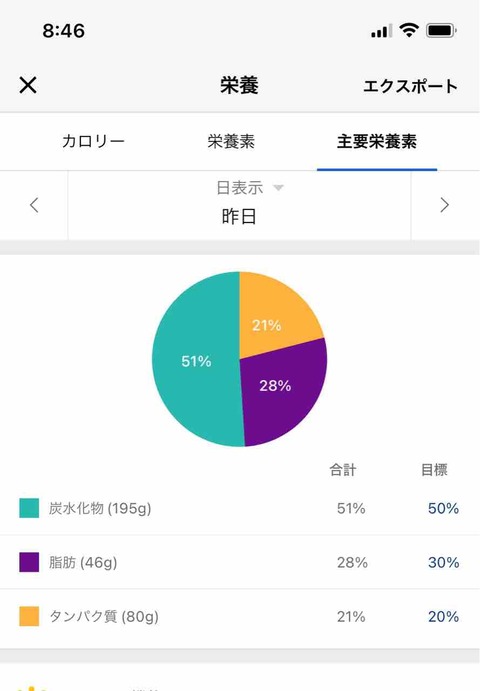480x691 pixels.
Task: Tap the battery status icon
Action: click(x=441, y=30)
